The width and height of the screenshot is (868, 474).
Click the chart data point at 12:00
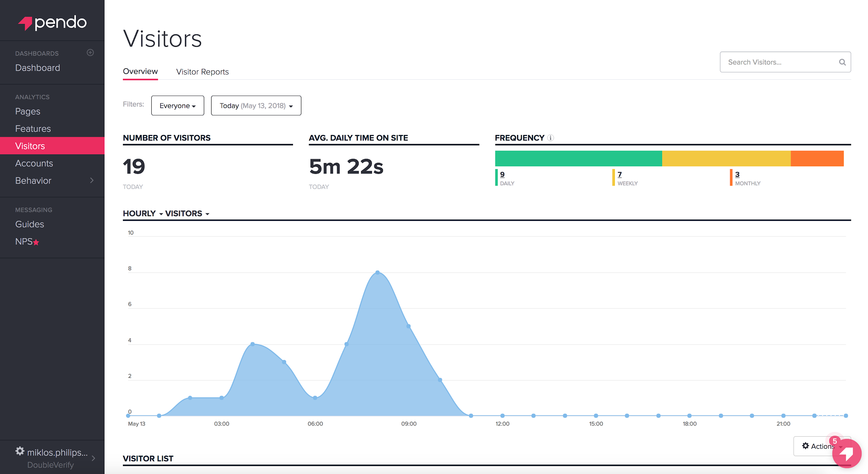click(x=502, y=416)
